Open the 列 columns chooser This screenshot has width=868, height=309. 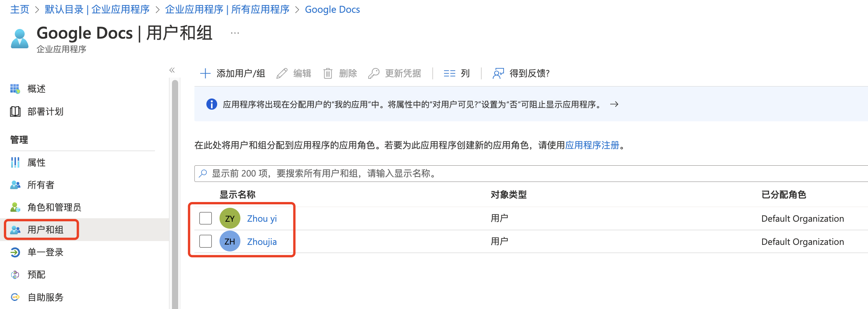coord(457,73)
